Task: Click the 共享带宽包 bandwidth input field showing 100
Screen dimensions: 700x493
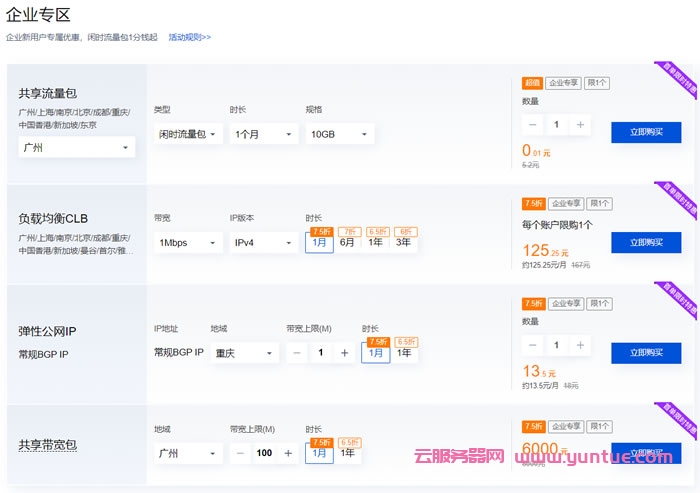Action: point(264,454)
